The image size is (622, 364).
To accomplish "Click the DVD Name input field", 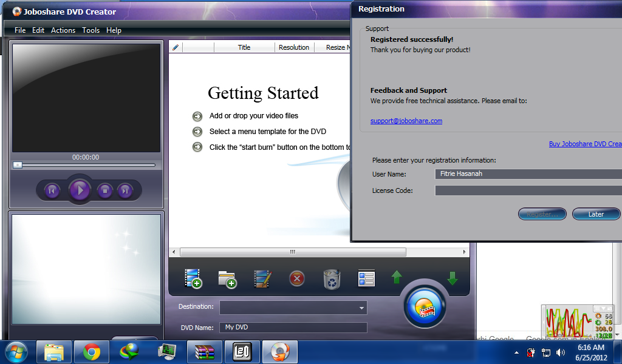I will [293, 328].
